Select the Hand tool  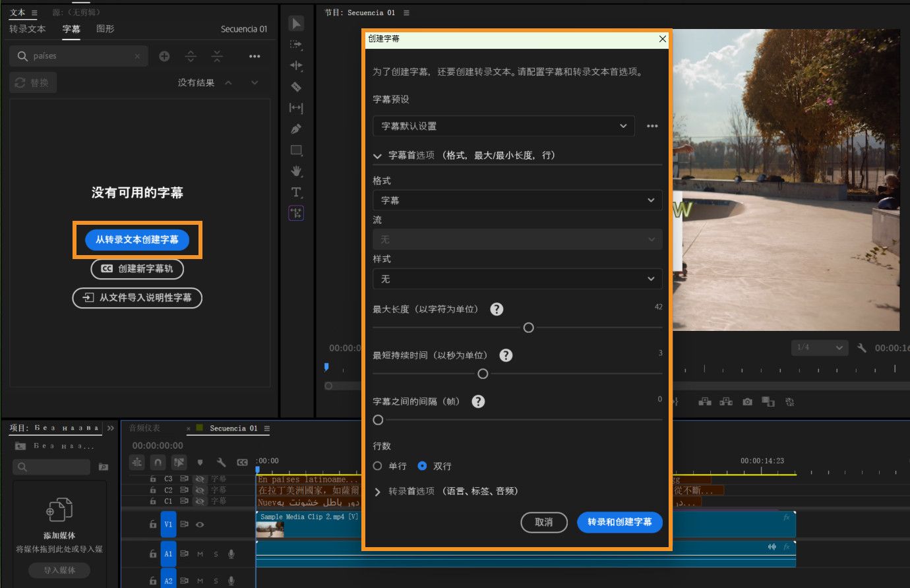pos(296,171)
